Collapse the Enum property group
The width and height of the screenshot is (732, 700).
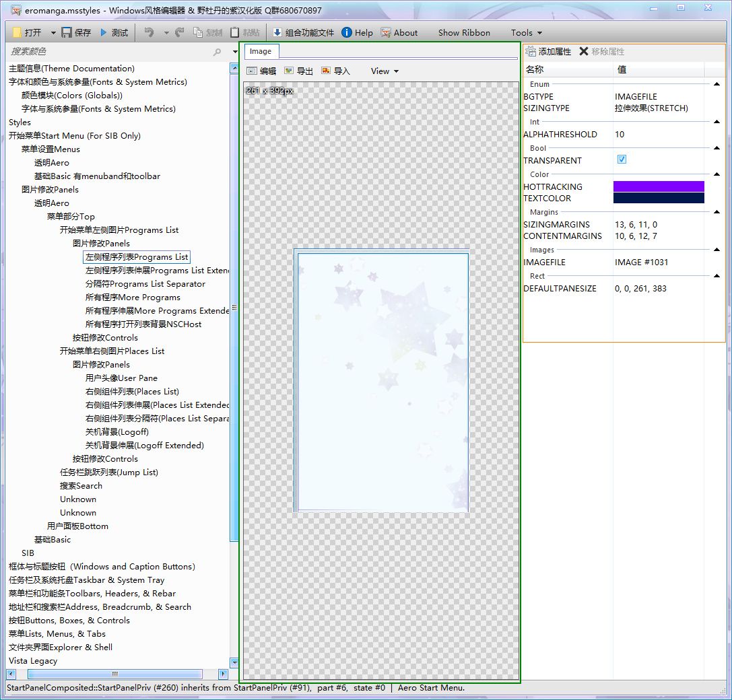[x=717, y=84]
